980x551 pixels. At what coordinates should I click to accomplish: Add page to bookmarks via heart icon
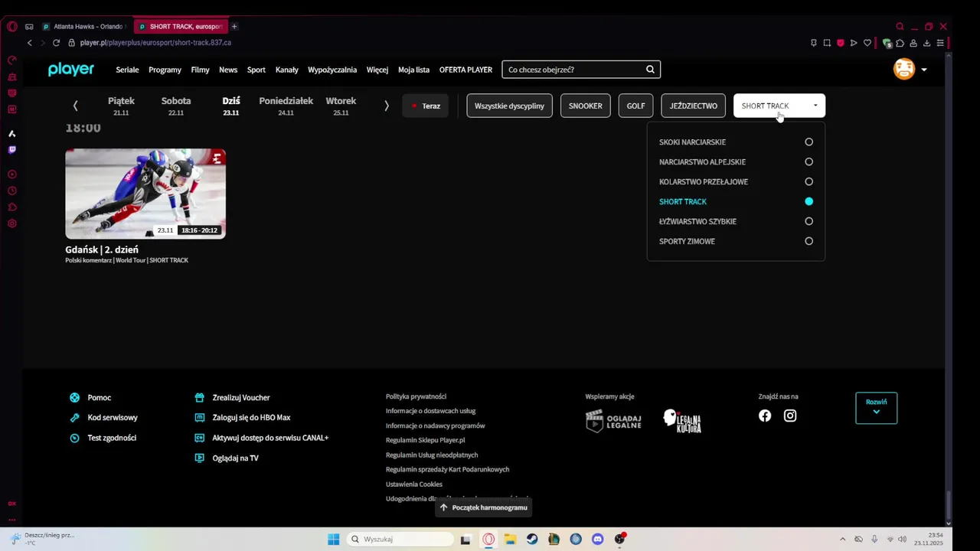867,43
